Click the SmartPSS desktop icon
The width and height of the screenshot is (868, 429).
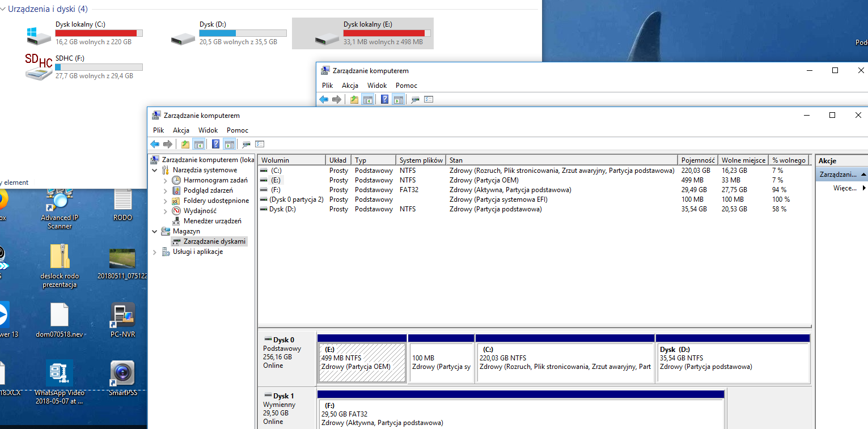pyautogui.click(x=122, y=373)
